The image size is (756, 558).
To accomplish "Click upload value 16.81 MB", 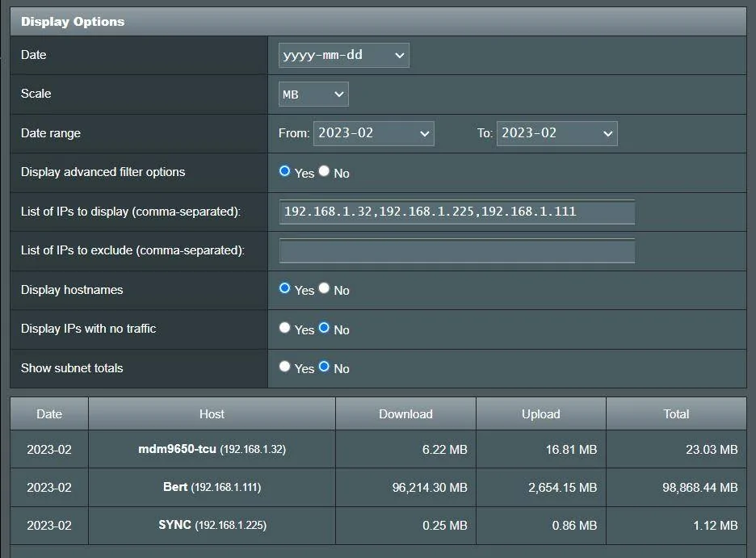I will (571, 450).
